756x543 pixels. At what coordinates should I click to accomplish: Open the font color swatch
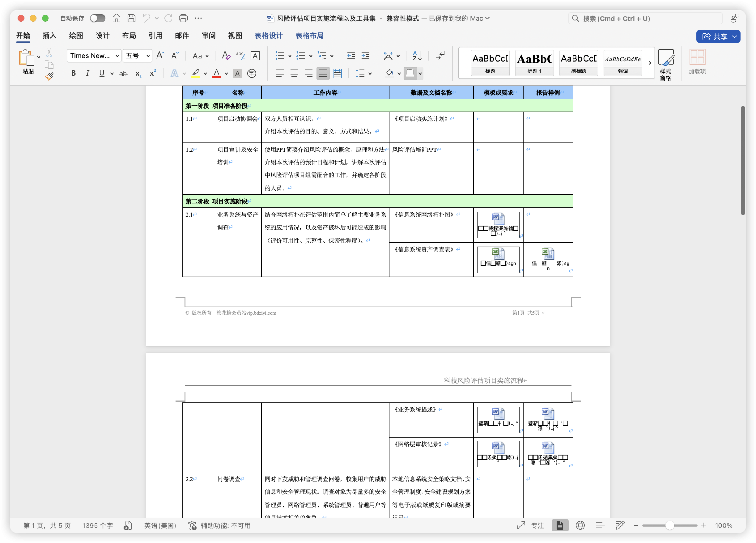point(216,73)
